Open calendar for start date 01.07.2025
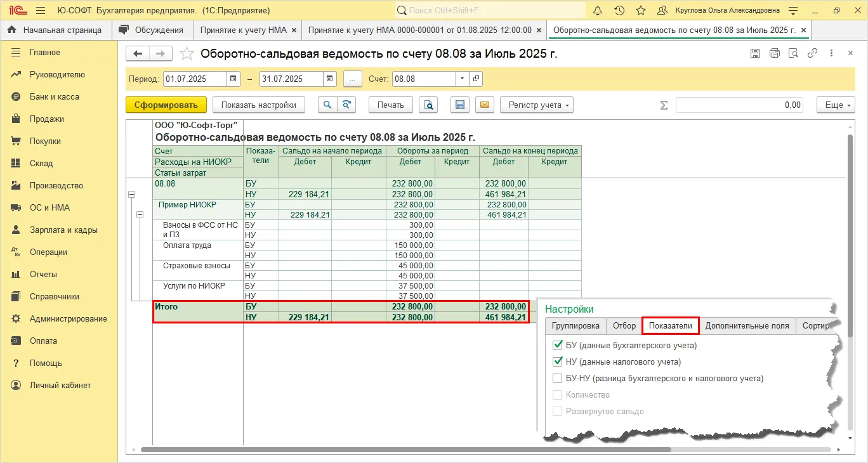 tap(233, 79)
